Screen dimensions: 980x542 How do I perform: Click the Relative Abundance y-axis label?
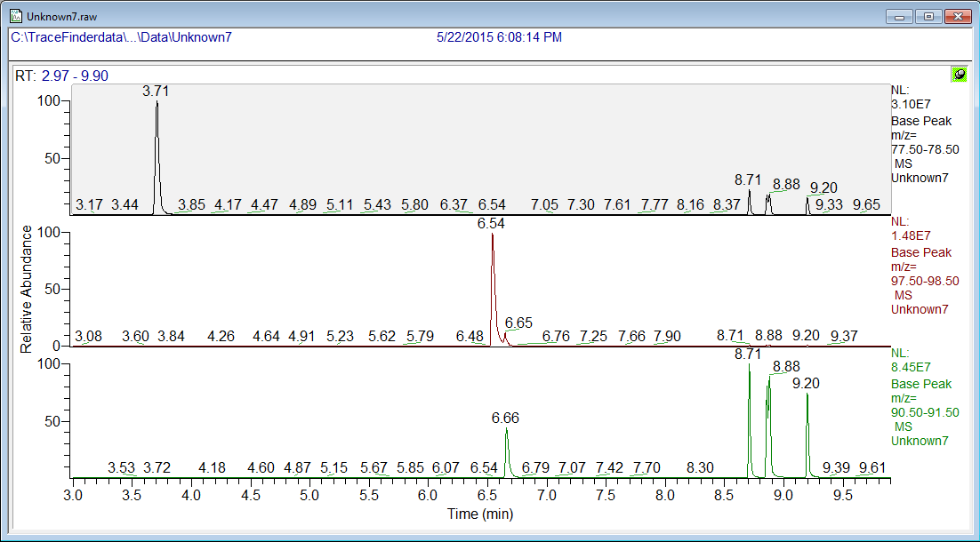pyautogui.click(x=27, y=289)
